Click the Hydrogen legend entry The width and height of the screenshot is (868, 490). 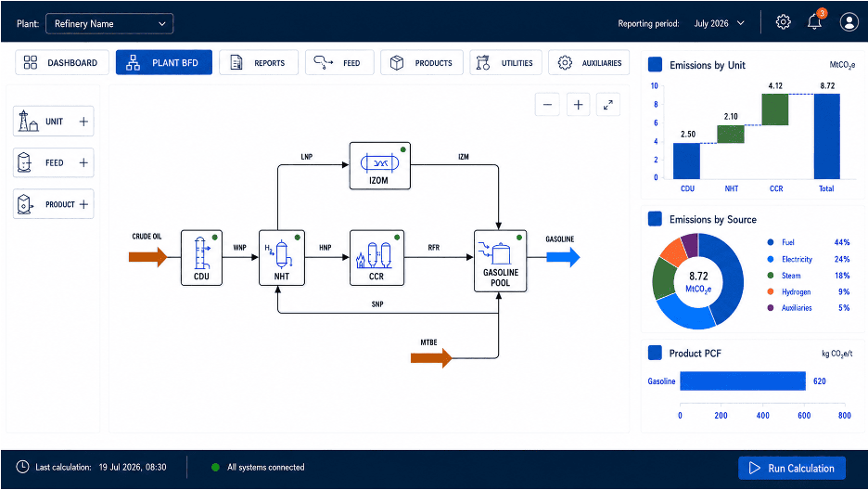(809, 291)
